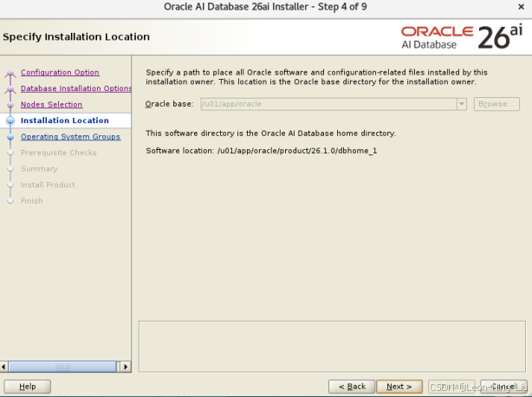Click the Nodes Selection step bullet icon
The image size is (532, 397).
tap(10, 105)
